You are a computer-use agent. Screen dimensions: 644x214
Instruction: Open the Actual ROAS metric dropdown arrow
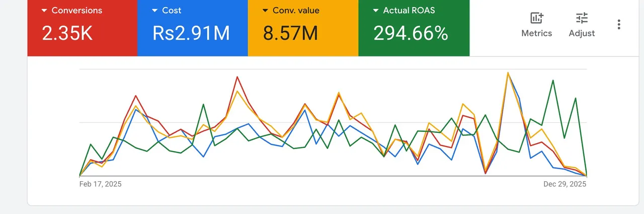tap(376, 11)
